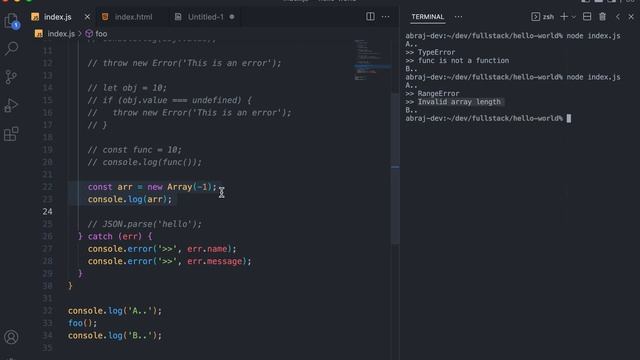The width and height of the screenshot is (640, 360).
Task: Open the Source Control view
Action: (11, 77)
